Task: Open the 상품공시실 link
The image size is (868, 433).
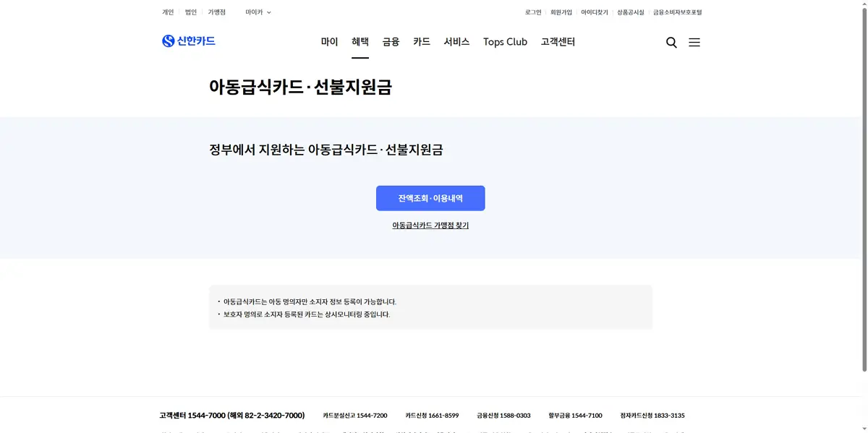Action: [631, 12]
